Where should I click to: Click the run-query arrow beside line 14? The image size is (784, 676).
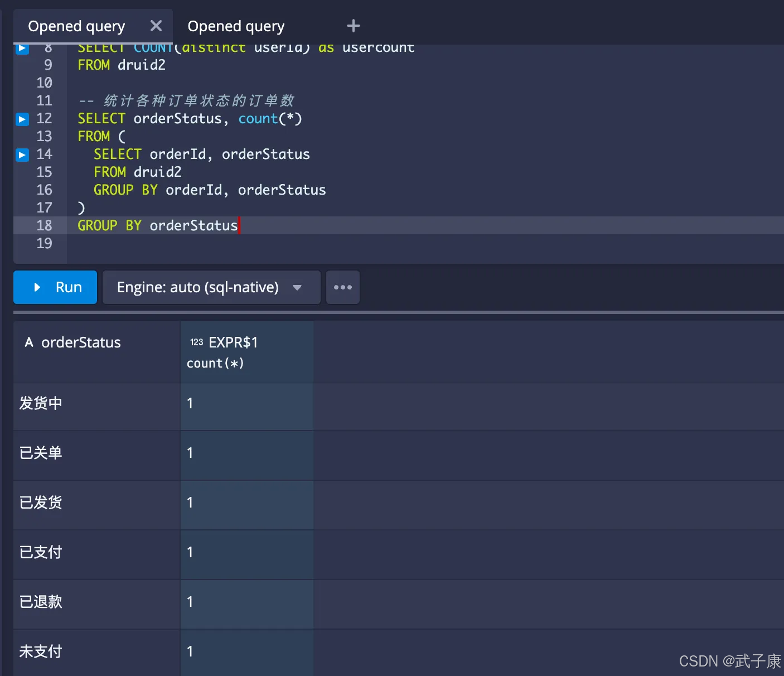pyautogui.click(x=22, y=154)
